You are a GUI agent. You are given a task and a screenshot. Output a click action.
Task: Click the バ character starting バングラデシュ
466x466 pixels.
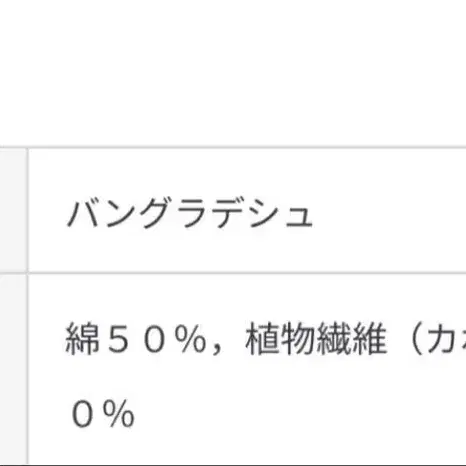tap(85, 212)
